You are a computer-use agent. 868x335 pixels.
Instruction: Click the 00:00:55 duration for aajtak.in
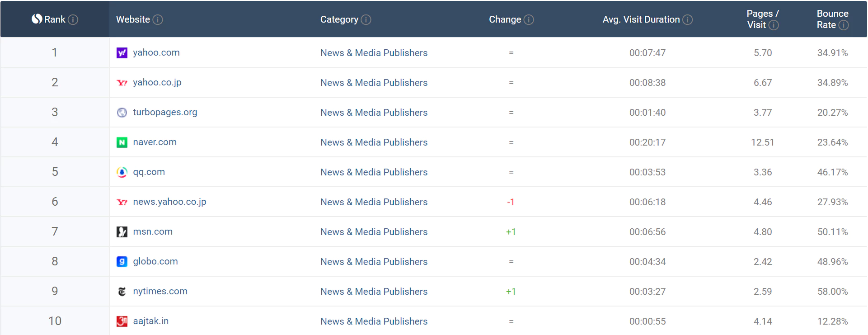pos(647,321)
